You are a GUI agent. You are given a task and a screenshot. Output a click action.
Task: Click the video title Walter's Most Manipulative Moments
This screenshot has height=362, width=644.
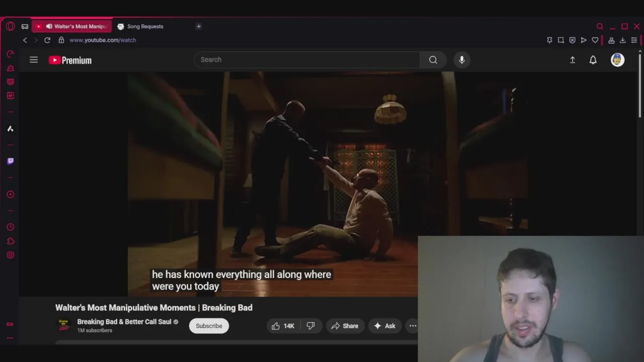[x=154, y=308]
